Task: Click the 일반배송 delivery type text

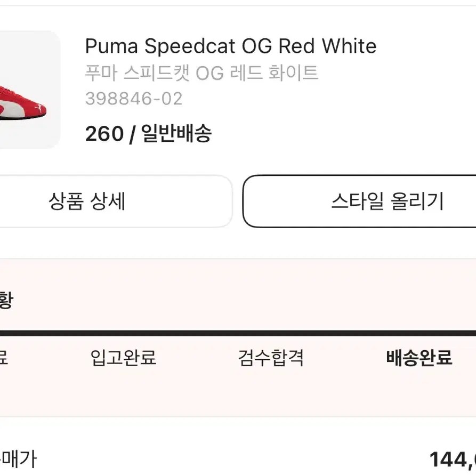Action: 176,133
